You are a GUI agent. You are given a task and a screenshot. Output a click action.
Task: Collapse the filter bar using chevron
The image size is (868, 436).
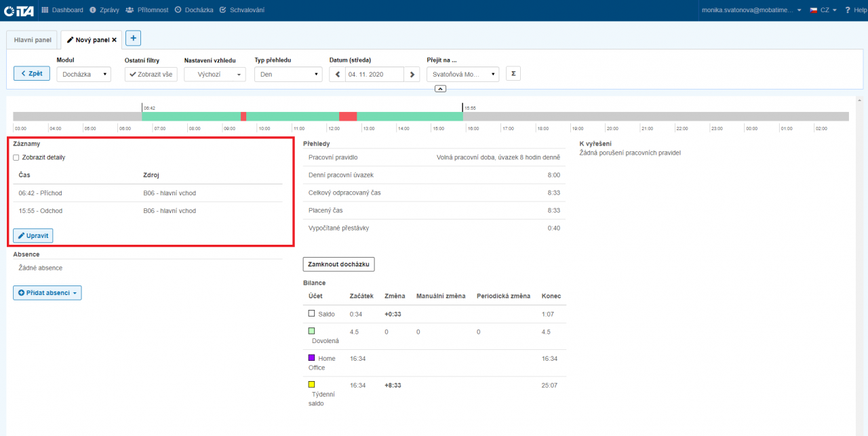[x=440, y=89]
